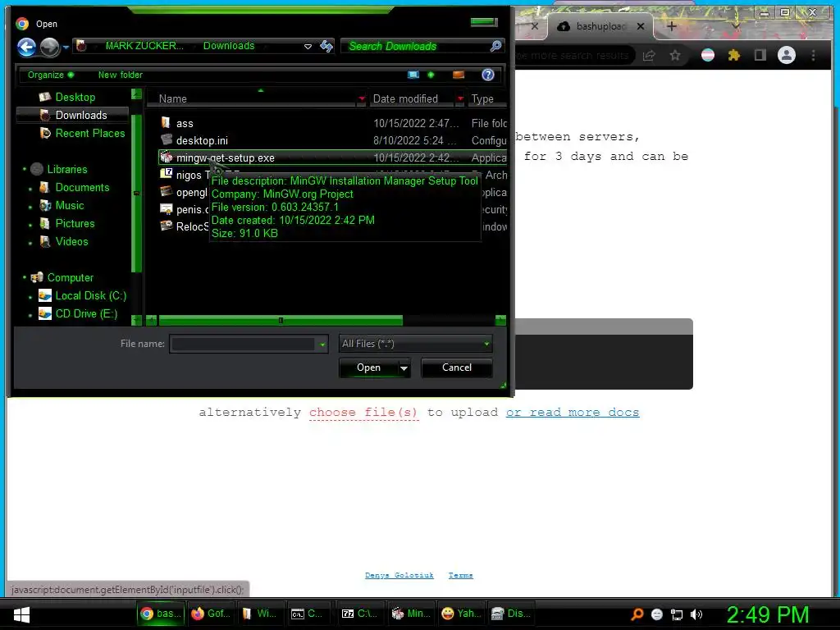Click the change view icon
This screenshot has height=630, width=840.
click(x=413, y=75)
